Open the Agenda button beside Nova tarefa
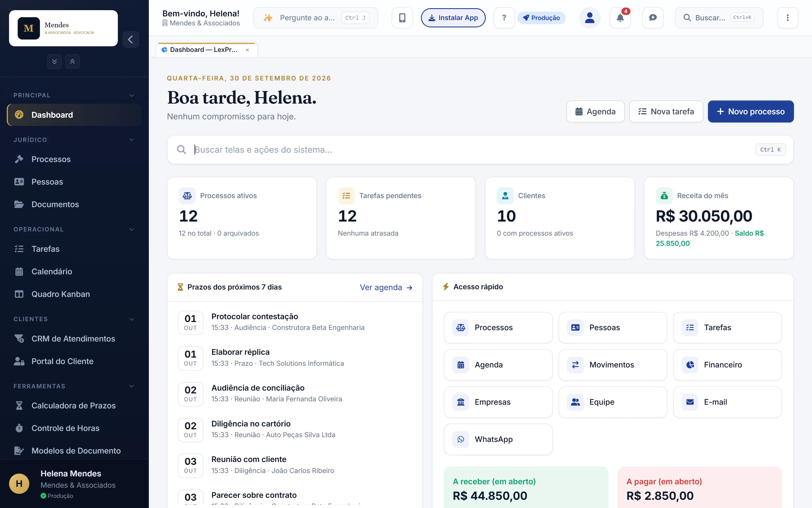812x508 pixels. [x=595, y=111]
